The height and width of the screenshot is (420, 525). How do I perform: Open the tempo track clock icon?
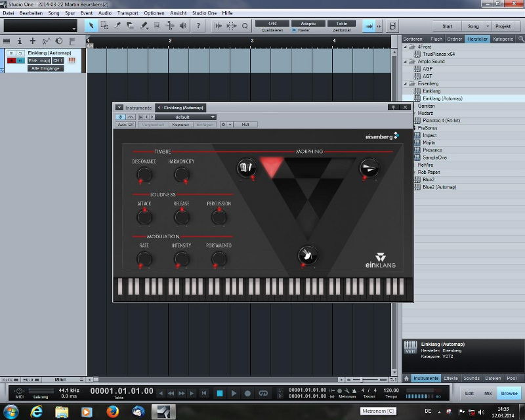[59, 41]
